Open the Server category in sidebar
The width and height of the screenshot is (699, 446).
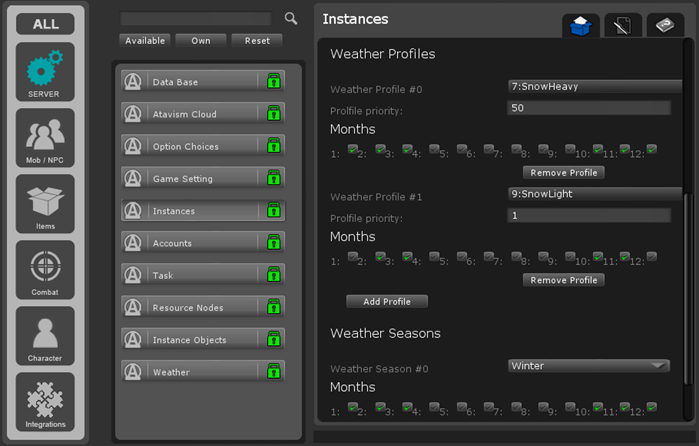(x=45, y=72)
